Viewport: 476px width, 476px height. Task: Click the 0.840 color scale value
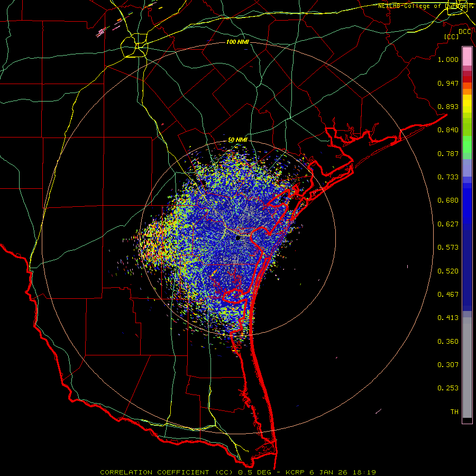448,130
